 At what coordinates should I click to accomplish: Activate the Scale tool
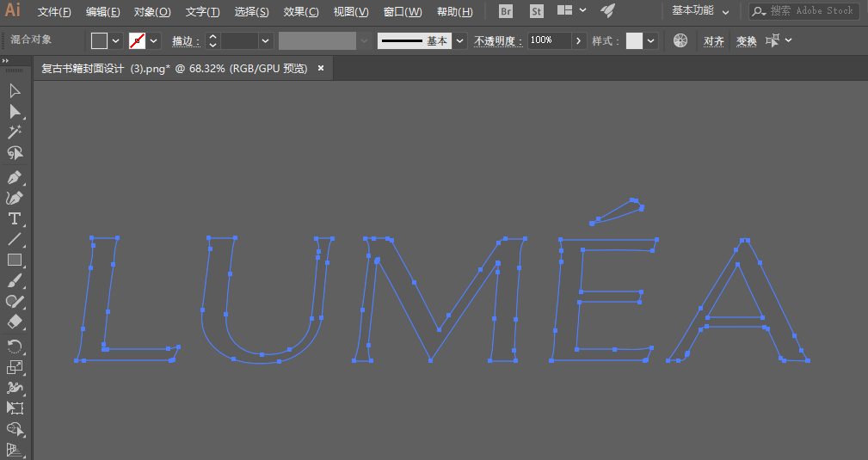tap(15, 367)
